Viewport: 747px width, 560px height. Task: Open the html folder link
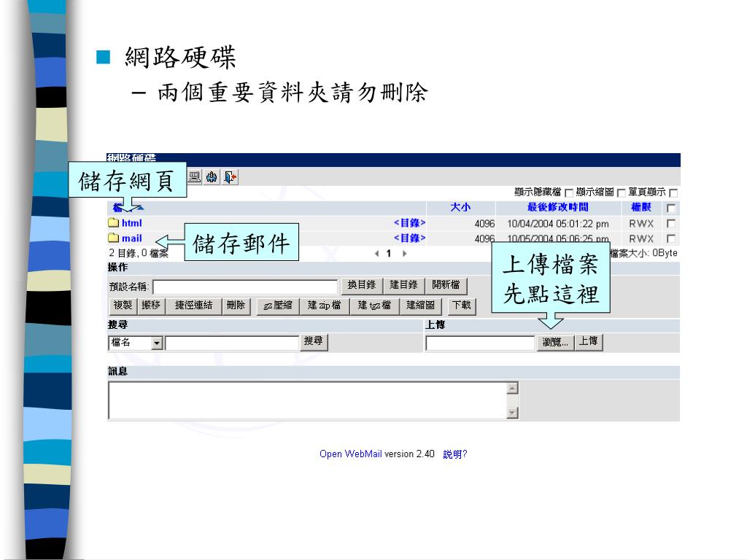(131, 223)
